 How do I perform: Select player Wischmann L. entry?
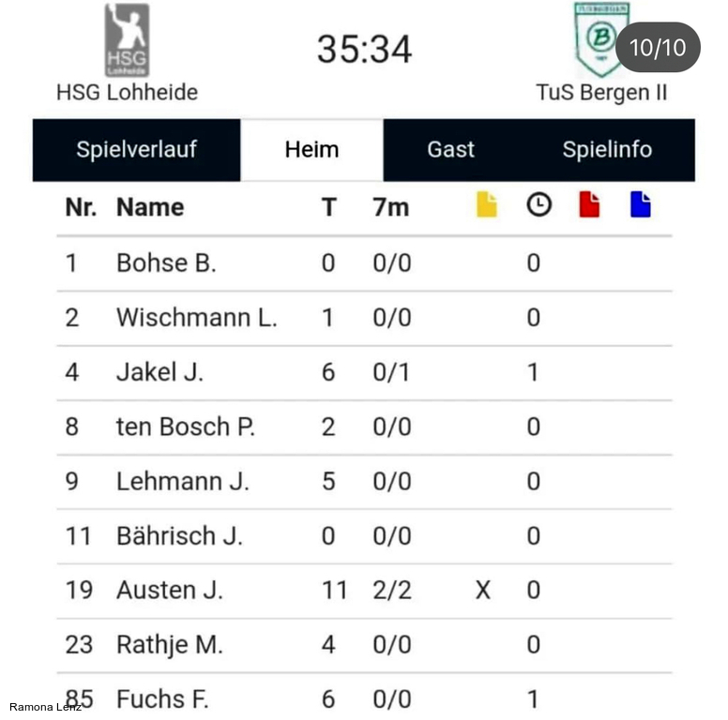(x=196, y=318)
